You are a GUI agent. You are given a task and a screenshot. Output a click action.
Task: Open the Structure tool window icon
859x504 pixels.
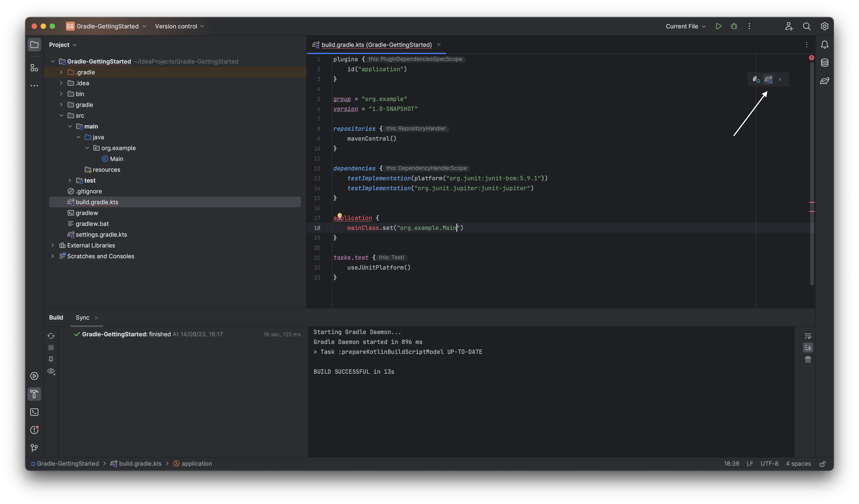[34, 68]
